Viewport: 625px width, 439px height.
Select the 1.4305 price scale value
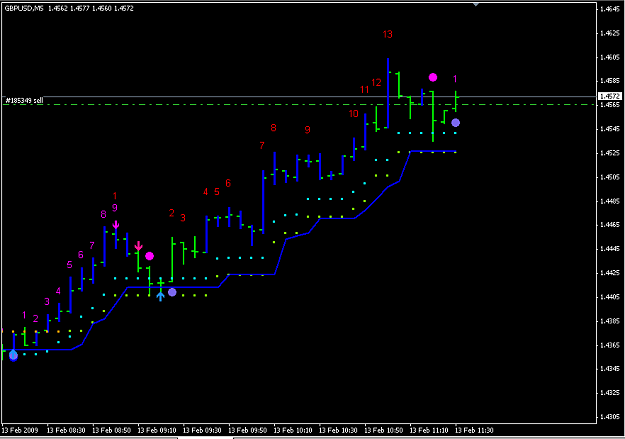click(x=610, y=417)
